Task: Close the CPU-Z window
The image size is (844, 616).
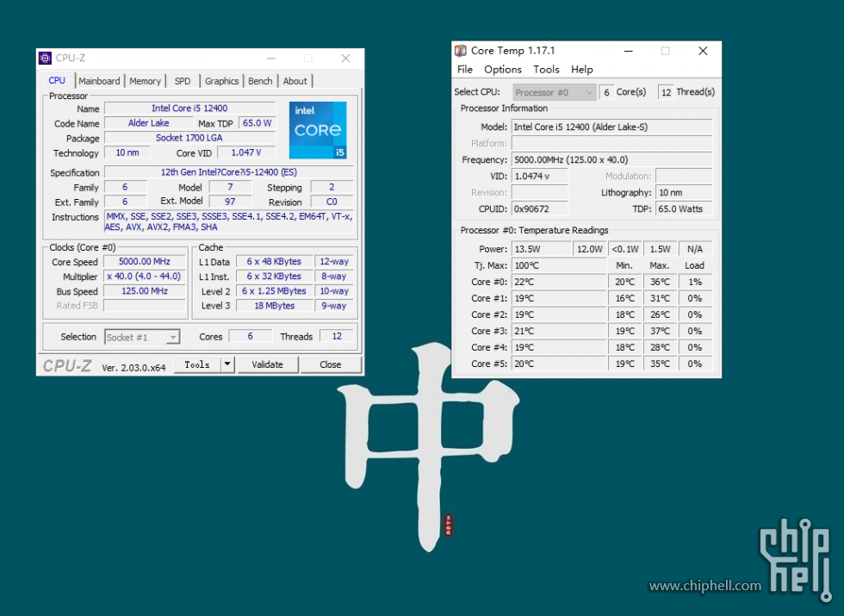Action: click(x=345, y=59)
